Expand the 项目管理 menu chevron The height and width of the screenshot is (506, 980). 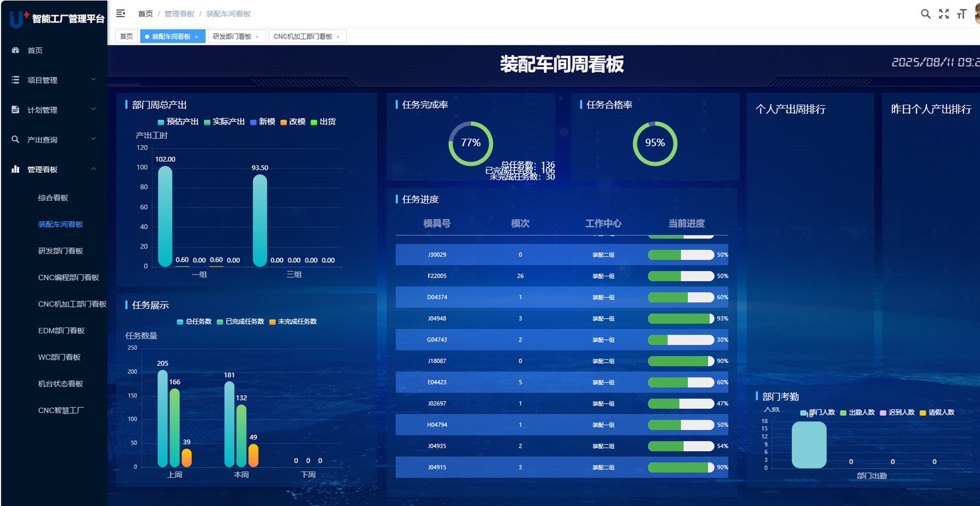pyautogui.click(x=93, y=80)
